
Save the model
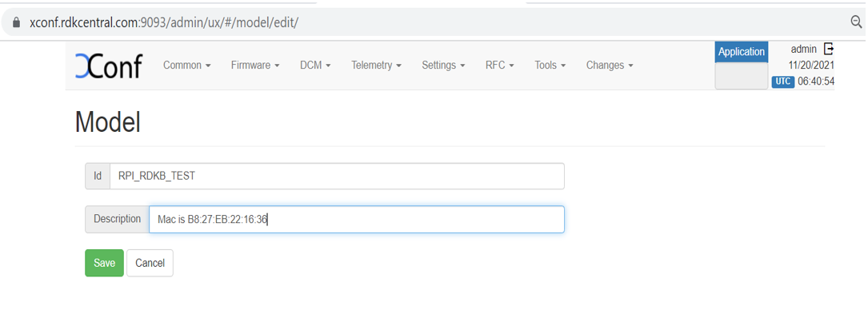pyautogui.click(x=104, y=263)
